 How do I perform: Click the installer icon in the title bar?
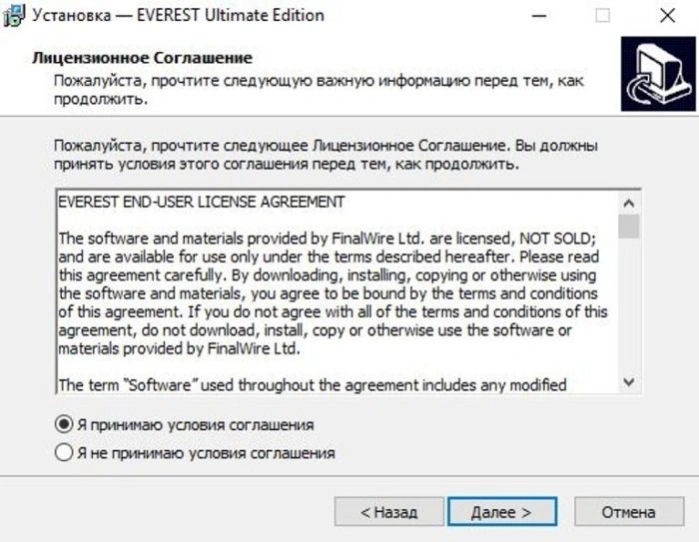13,16
